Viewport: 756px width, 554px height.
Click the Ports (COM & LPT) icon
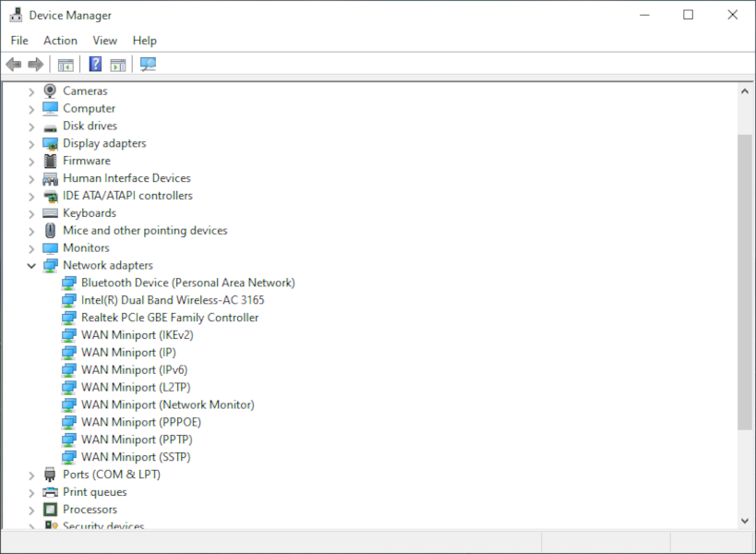coord(50,475)
